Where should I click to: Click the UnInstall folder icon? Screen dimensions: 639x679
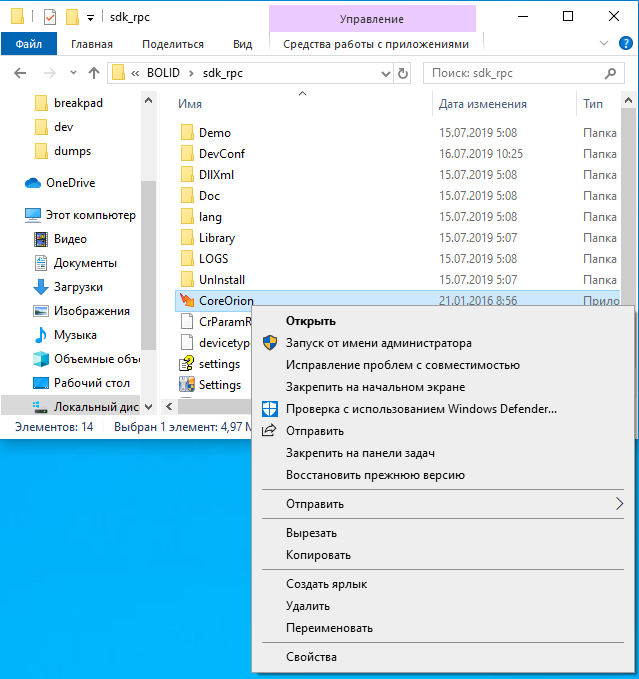tap(187, 279)
